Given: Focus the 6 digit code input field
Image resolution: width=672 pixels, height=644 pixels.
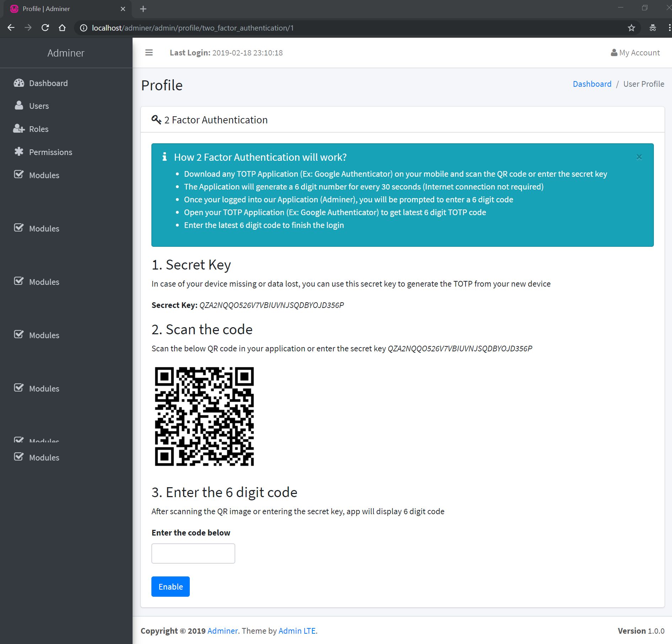Looking at the screenshot, I should tap(193, 553).
